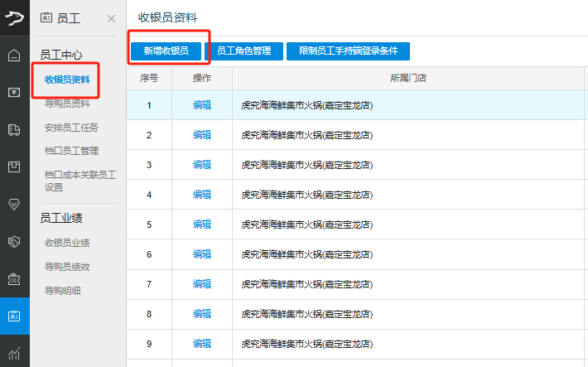Screen dimensions: 588x367
Task: Open the chart reports icon in sidebar
Action: point(14,353)
